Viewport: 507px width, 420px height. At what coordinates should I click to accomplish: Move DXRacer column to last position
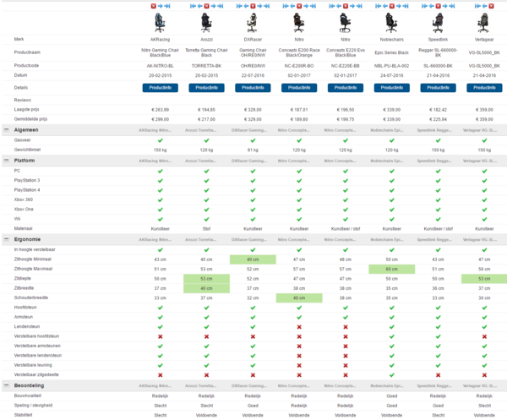[x=266, y=6]
